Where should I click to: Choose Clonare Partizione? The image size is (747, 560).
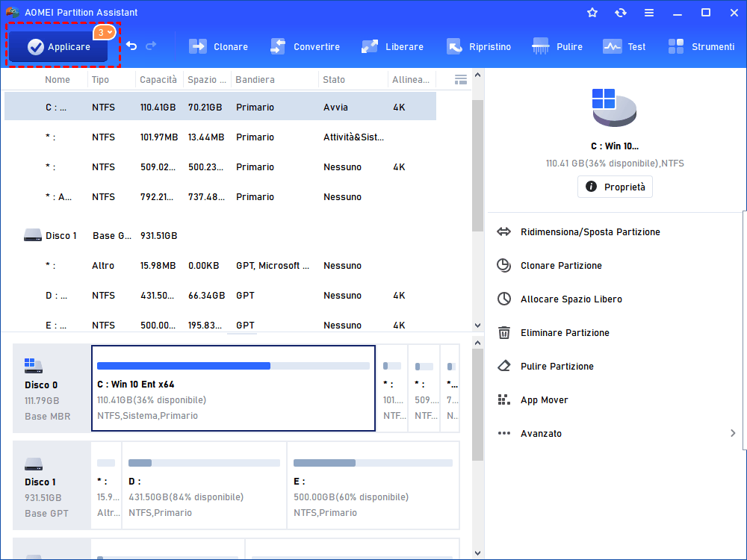[561, 266]
